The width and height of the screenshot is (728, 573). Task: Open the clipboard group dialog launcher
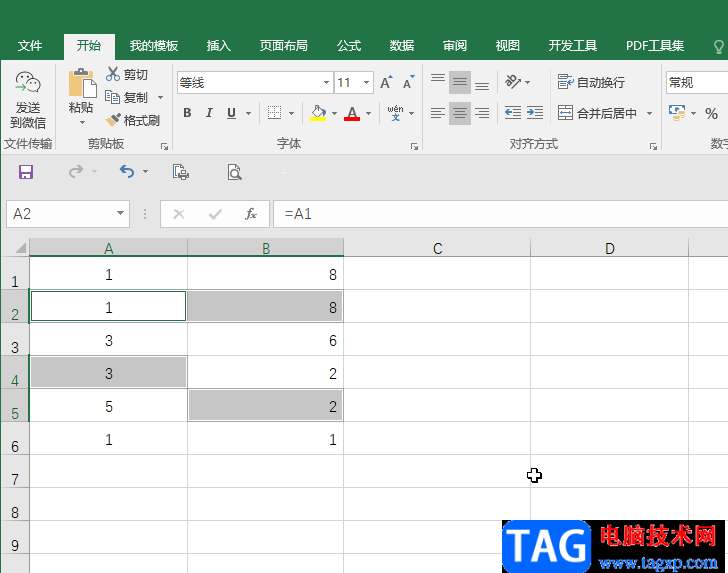click(164, 146)
